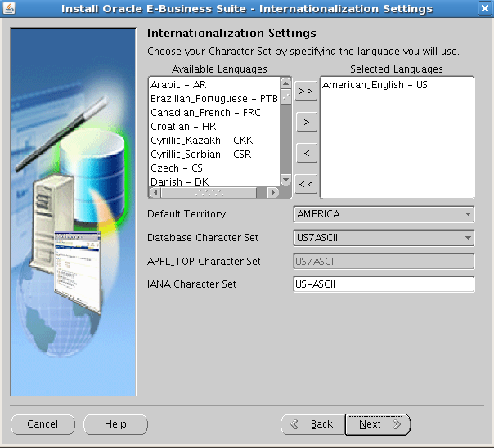Select Cyrillic_Kazakh - CKK language

click(x=214, y=141)
